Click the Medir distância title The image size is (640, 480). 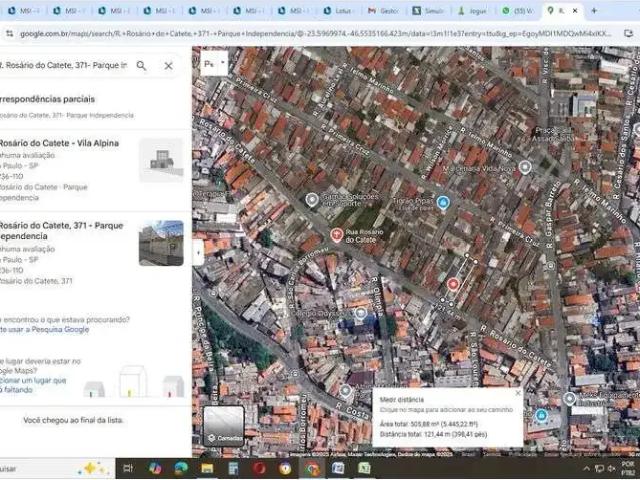pos(402,400)
